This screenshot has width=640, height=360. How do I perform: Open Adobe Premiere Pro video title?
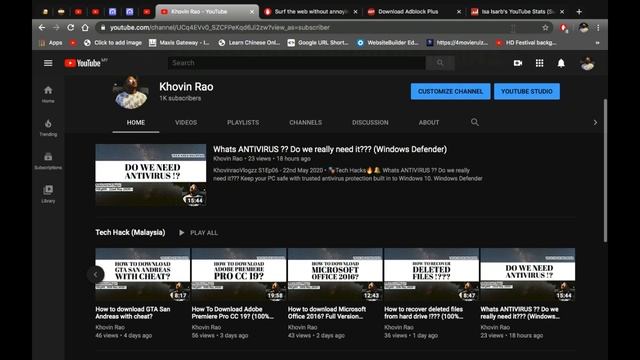[233, 313]
